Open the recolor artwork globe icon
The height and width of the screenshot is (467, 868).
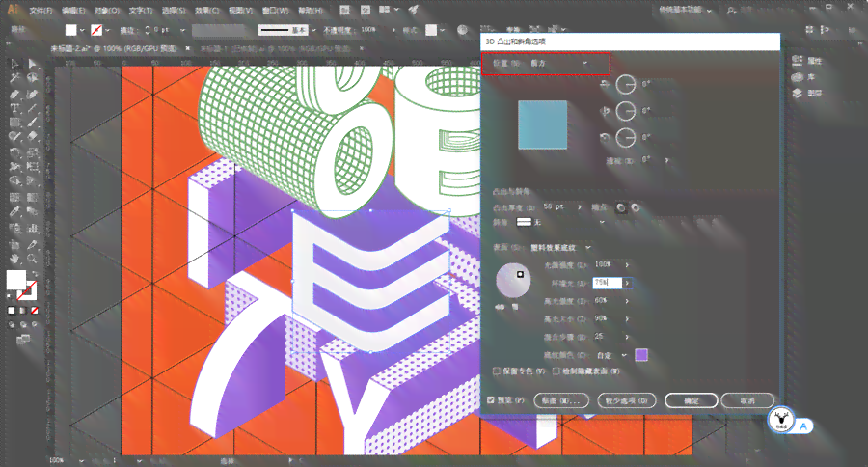click(x=462, y=31)
